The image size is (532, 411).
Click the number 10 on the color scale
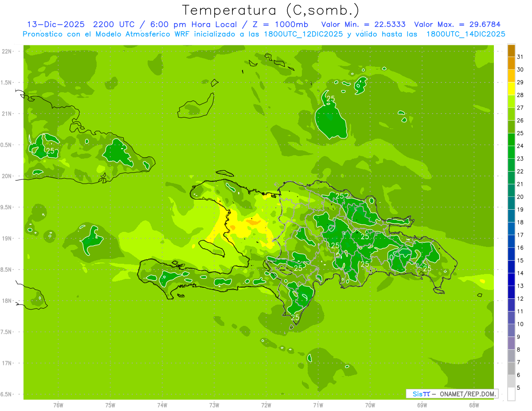520,324
